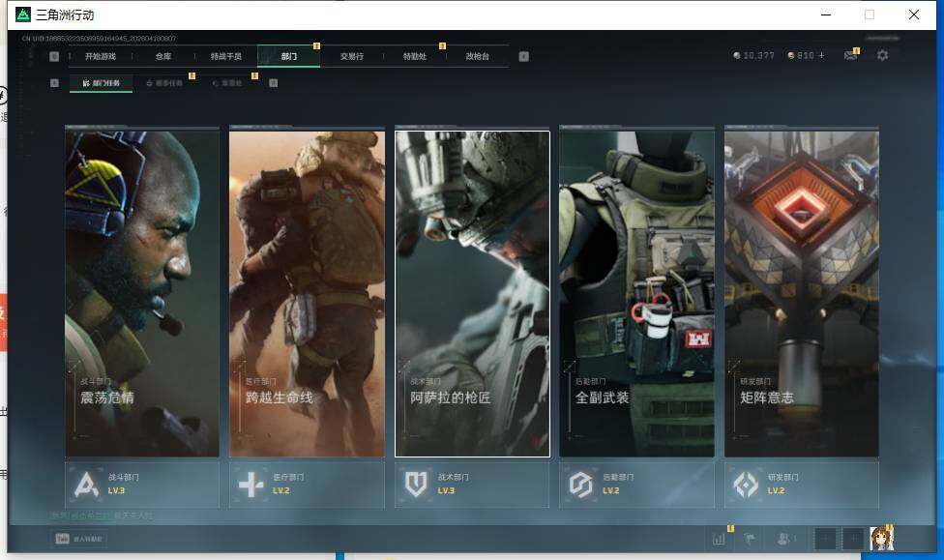Screen dimensions: 944x560
Task: Click the 战术部门 shield emblem icon
Action: tap(416, 485)
